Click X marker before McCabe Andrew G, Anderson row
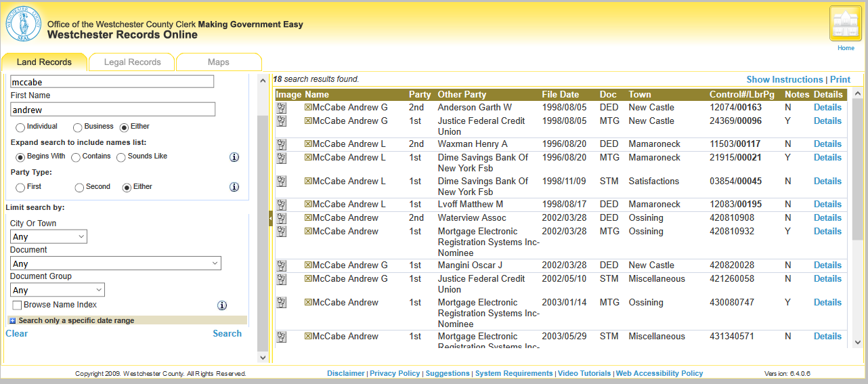Image resolution: width=868 pixels, height=384 pixels. point(308,107)
